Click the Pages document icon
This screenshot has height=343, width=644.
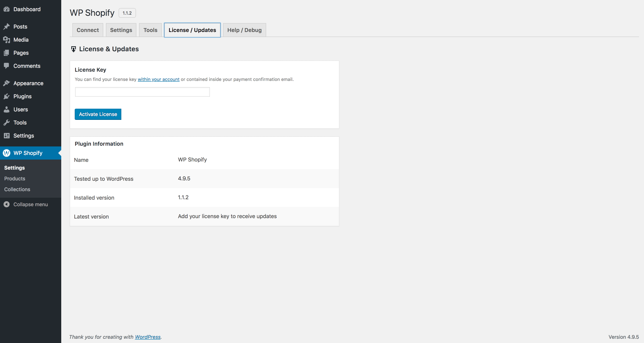click(7, 53)
